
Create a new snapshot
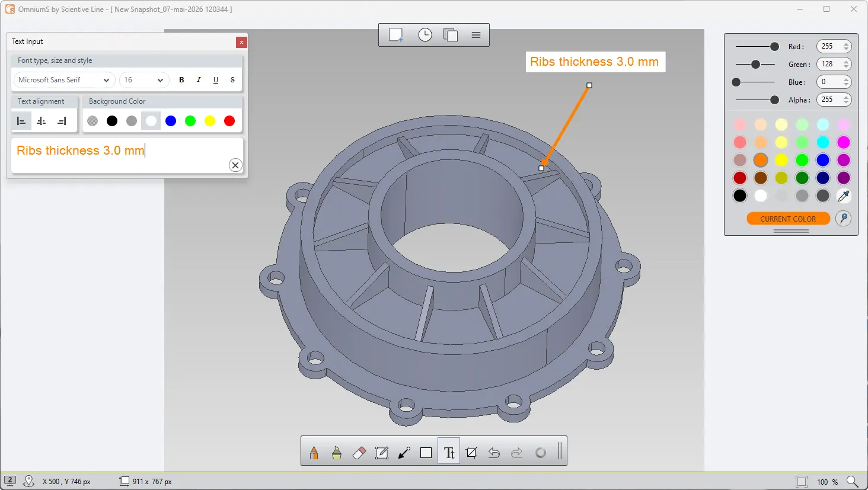click(x=396, y=35)
